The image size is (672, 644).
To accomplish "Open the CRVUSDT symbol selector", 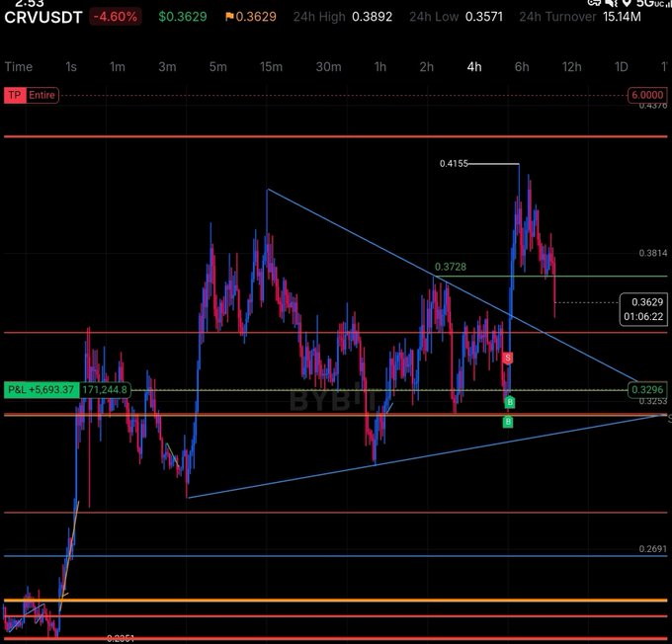I will pyautogui.click(x=43, y=17).
